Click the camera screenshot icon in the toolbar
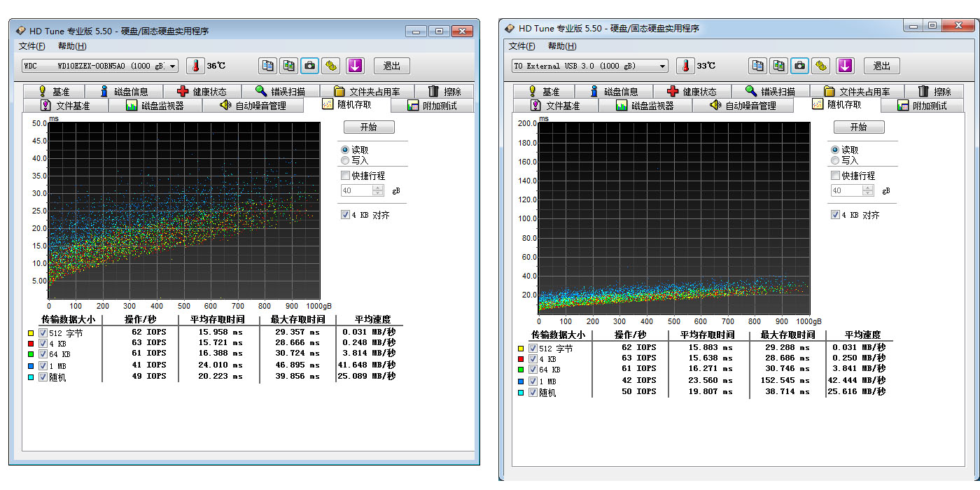Image resolution: width=980 pixels, height=490 pixels. point(309,65)
